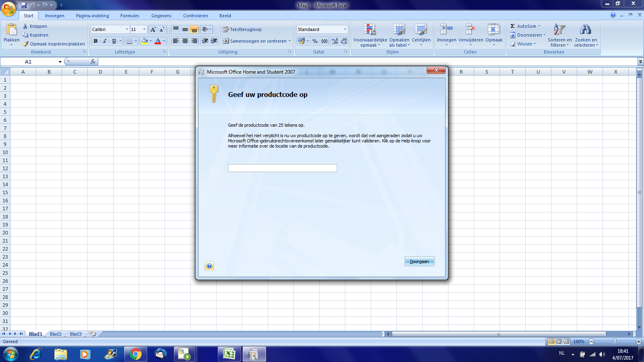Click Kopiëren in Klembord group
This screenshot has width=644, height=362.
pos(35,35)
